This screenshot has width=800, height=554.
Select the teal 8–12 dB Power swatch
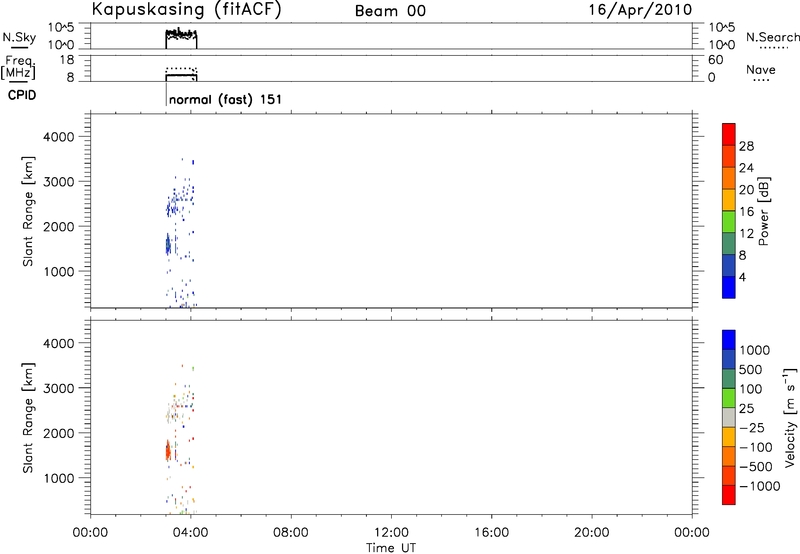[729, 244]
